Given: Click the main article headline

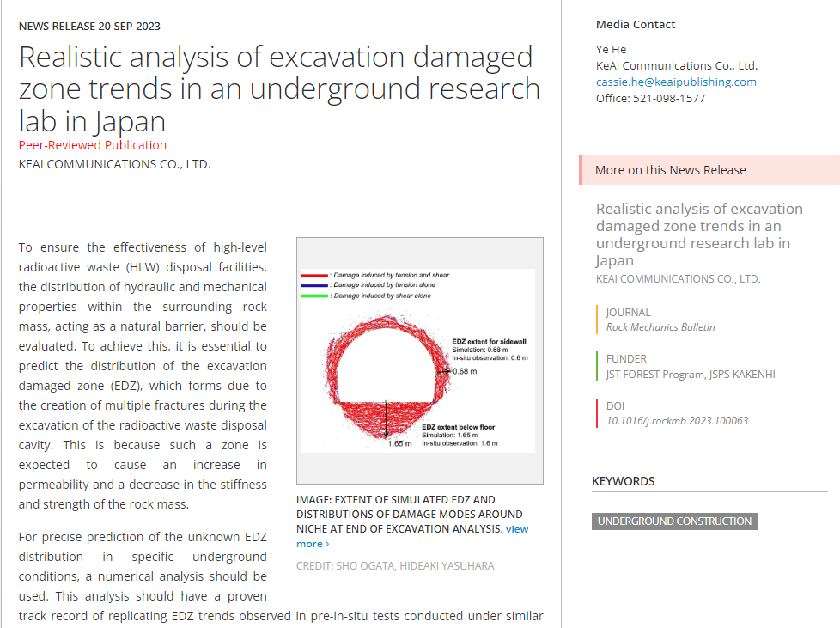Looking at the screenshot, I should point(279,88).
